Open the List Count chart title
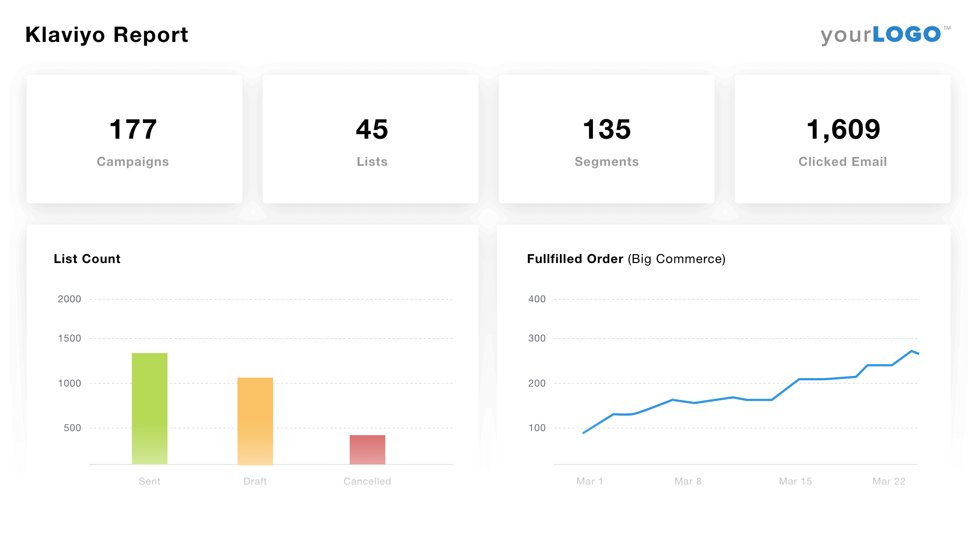The image size is (980, 535). 87,259
